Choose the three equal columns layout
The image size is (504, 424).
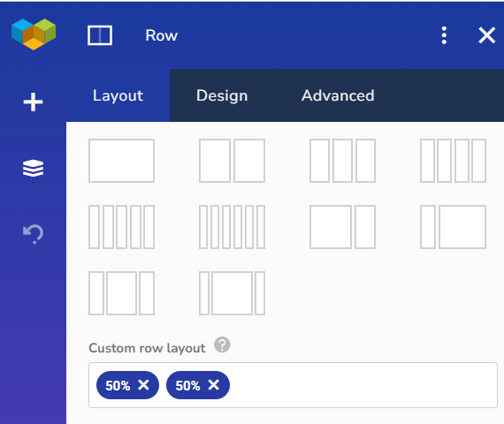pyautogui.click(x=343, y=161)
